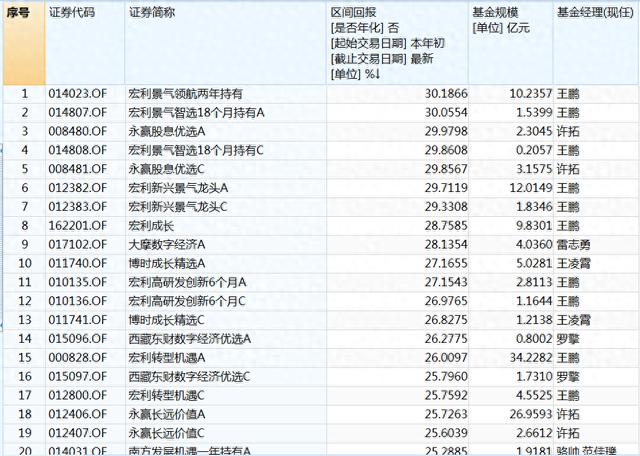
Task: Select fund name 宏利新兴景气龙头A
Action: (178, 188)
